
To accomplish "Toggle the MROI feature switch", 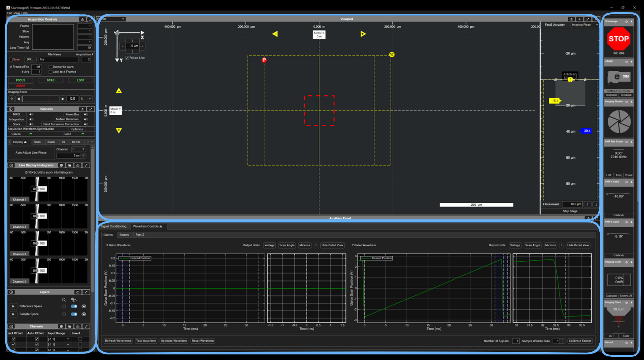I will [31, 114].
